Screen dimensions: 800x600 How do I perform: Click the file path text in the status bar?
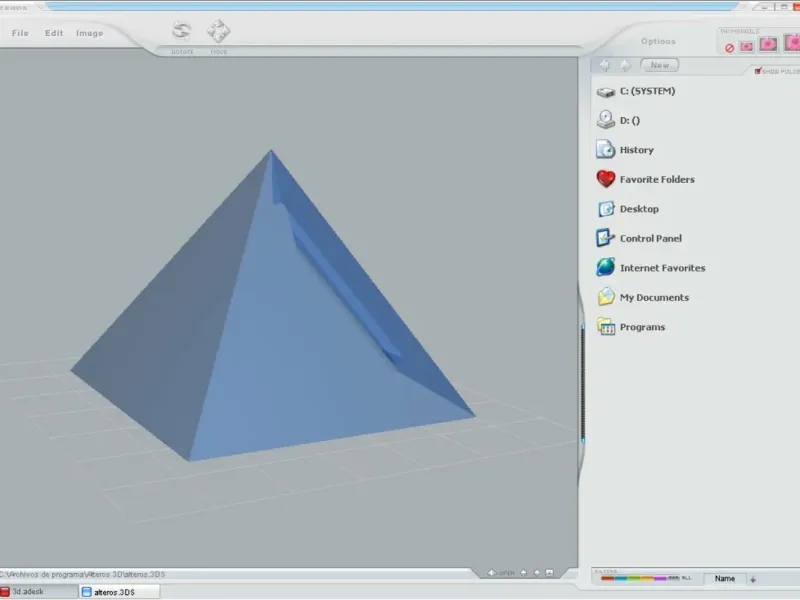click(x=83, y=574)
